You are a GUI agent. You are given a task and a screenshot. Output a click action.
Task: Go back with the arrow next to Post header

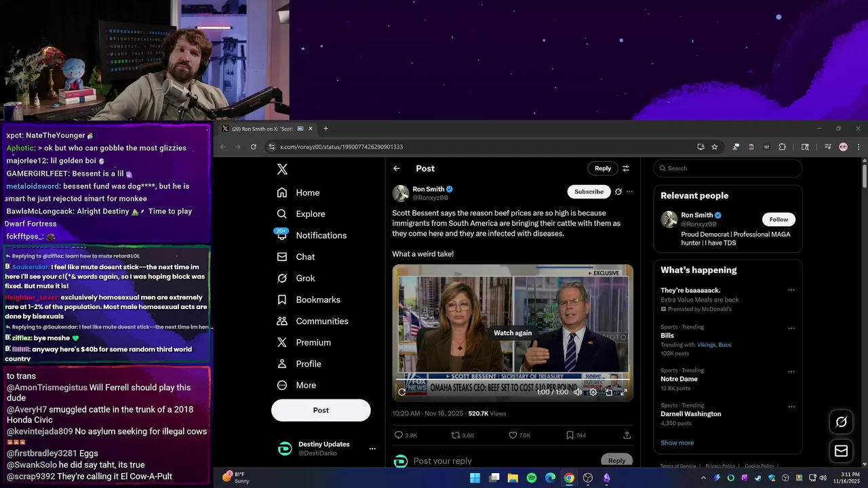click(397, 168)
